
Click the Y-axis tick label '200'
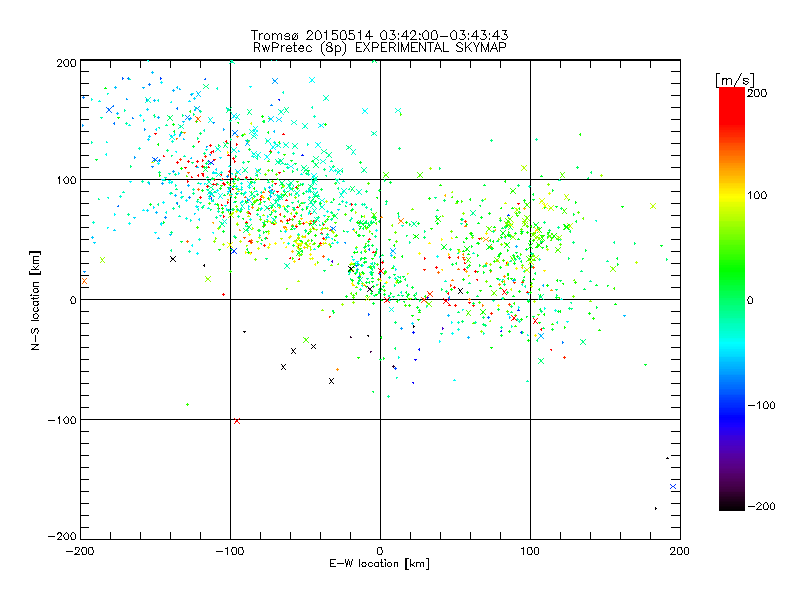66,63
